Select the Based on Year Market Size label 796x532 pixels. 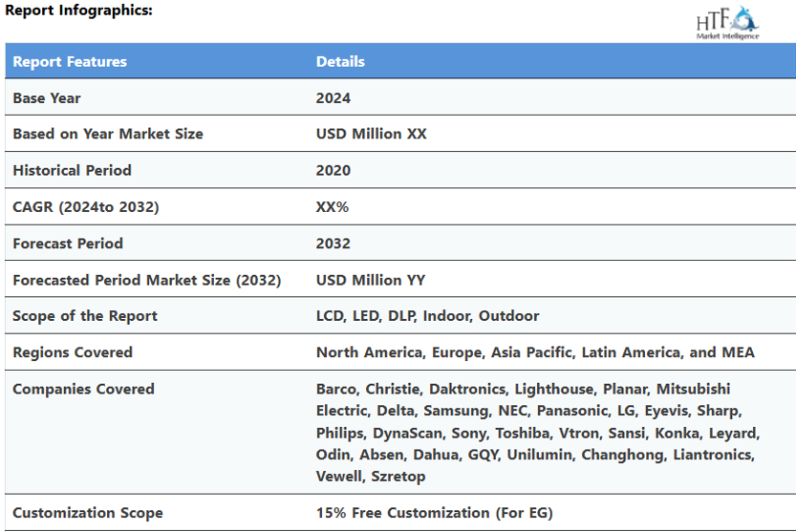[108, 134]
